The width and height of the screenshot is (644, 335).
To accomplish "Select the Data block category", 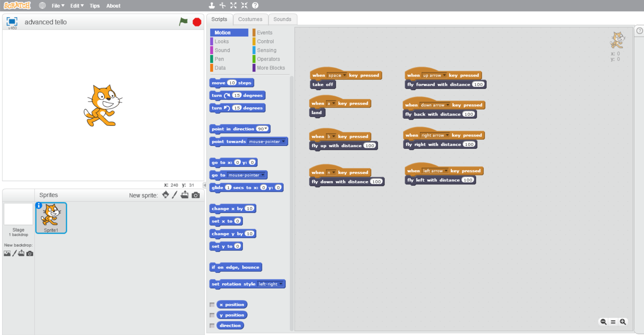I will (x=220, y=68).
